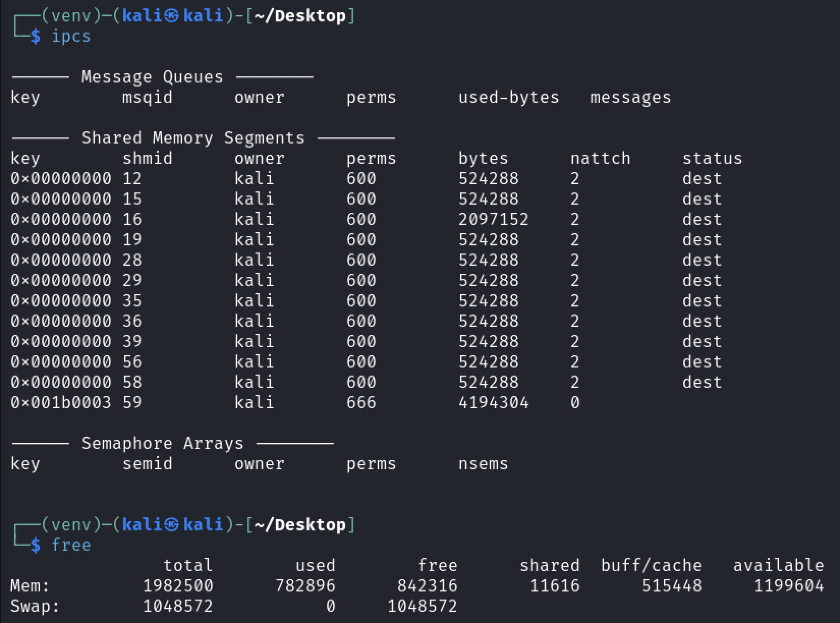Click the 'buff/cache' column header
840x623 pixels.
[652, 565]
